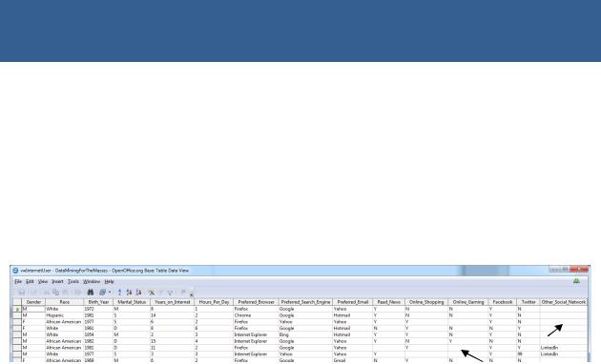The width and height of the screenshot is (601, 364).
Task: Click the '1972' birth year cell
Action: coord(98,309)
